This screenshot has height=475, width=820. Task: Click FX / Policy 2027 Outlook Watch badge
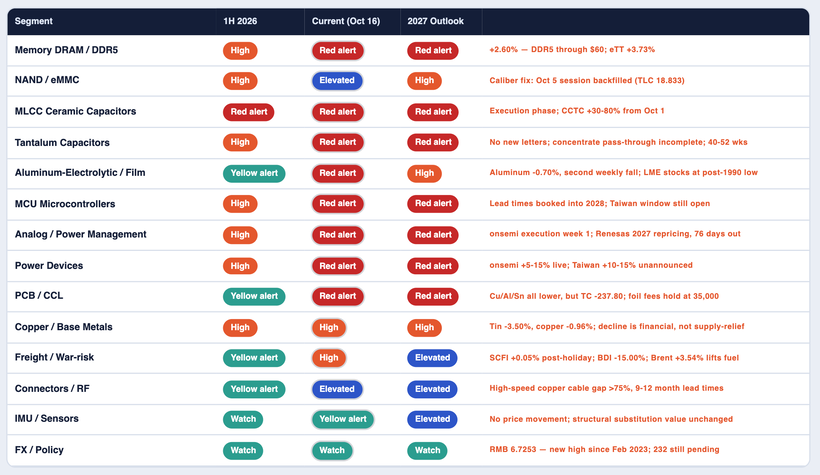pyautogui.click(x=427, y=450)
